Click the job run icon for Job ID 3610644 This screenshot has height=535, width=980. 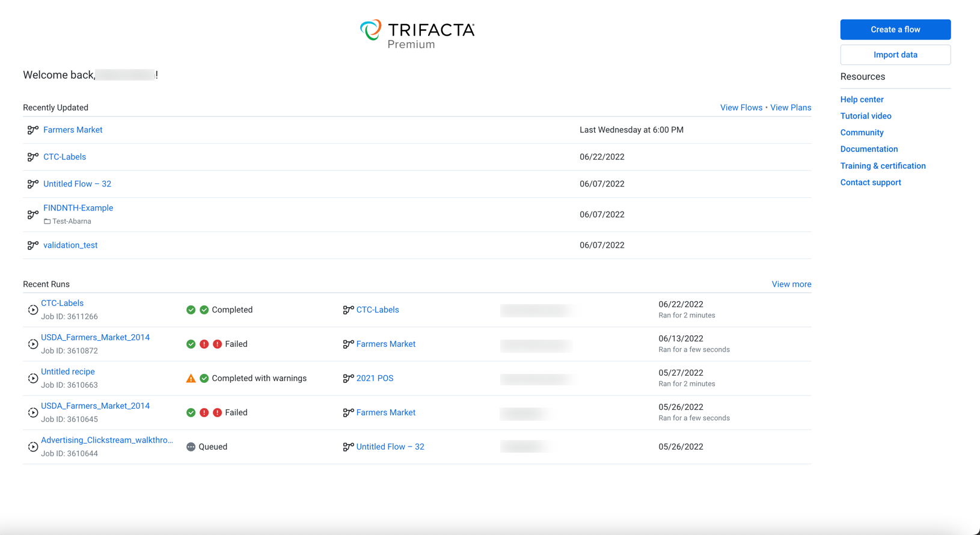coord(33,447)
